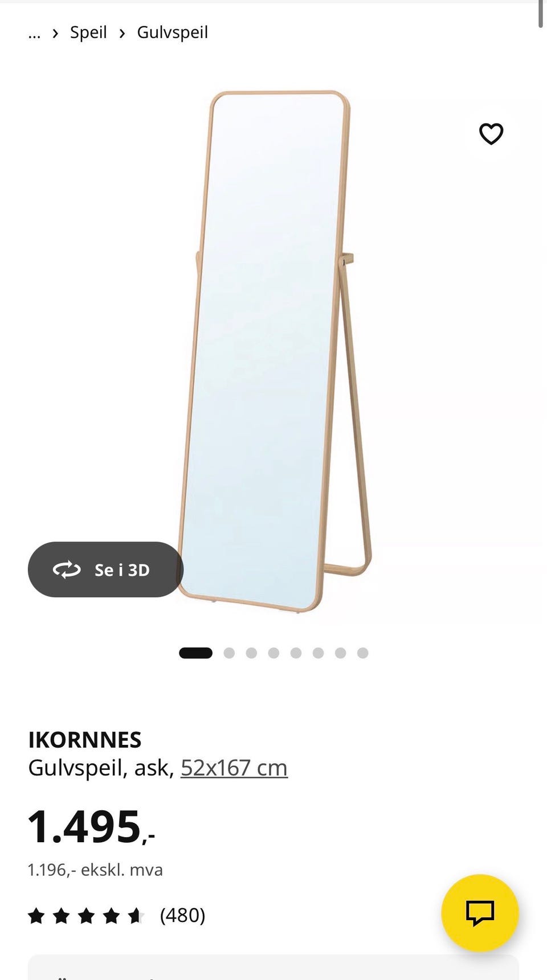Add IKORNNES mirror to favorites with heart icon
The height and width of the screenshot is (980, 547).
[491, 134]
